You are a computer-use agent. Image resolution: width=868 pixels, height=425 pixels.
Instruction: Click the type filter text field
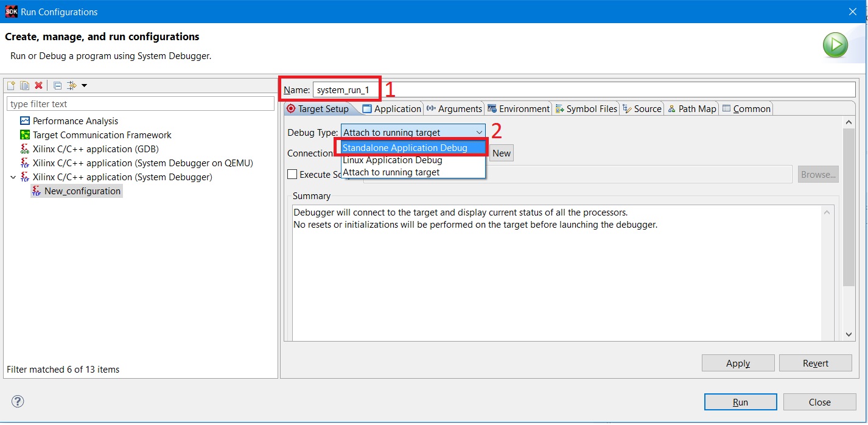pyautogui.click(x=141, y=104)
